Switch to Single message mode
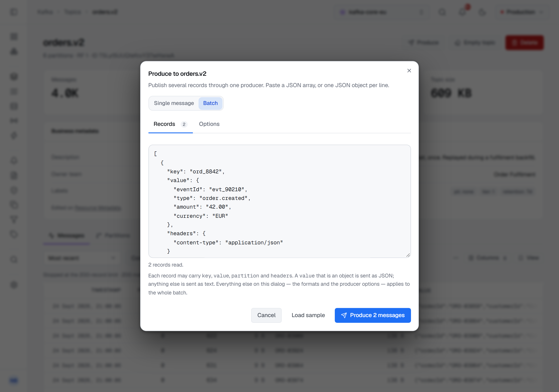Screen dimensions: 559x392 click(x=174, y=103)
